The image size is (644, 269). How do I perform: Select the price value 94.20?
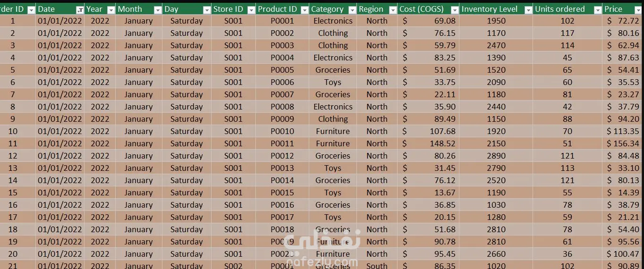click(623, 119)
